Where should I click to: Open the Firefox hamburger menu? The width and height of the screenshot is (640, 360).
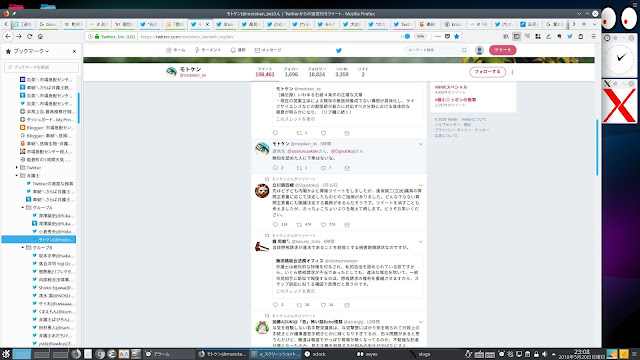[593, 36]
